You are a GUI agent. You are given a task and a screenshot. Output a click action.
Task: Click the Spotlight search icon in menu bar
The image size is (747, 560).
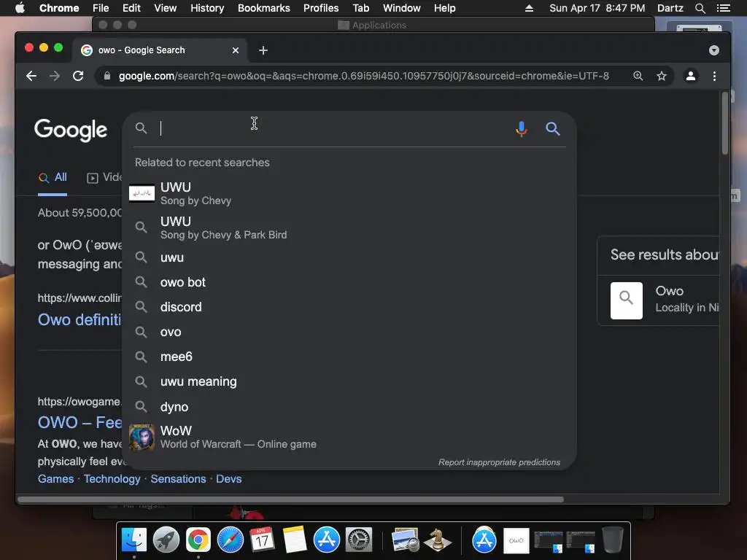700,8
